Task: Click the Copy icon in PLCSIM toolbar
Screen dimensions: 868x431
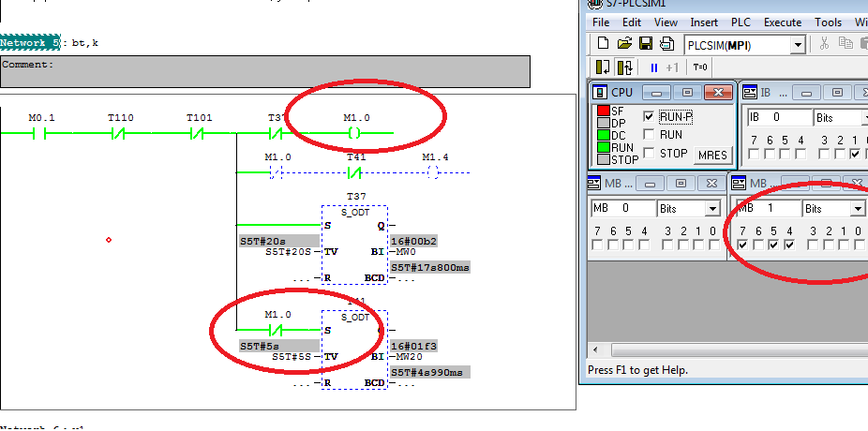Action: pyautogui.click(x=846, y=44)
